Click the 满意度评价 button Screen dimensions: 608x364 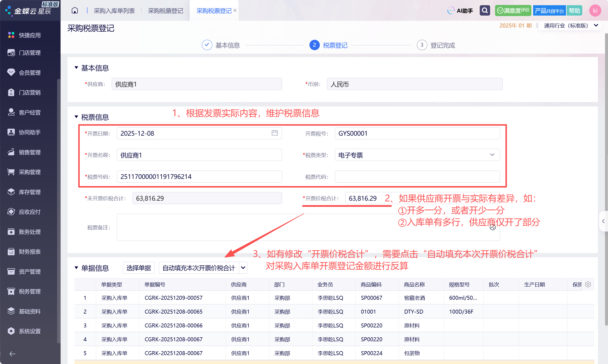point(513,11)
